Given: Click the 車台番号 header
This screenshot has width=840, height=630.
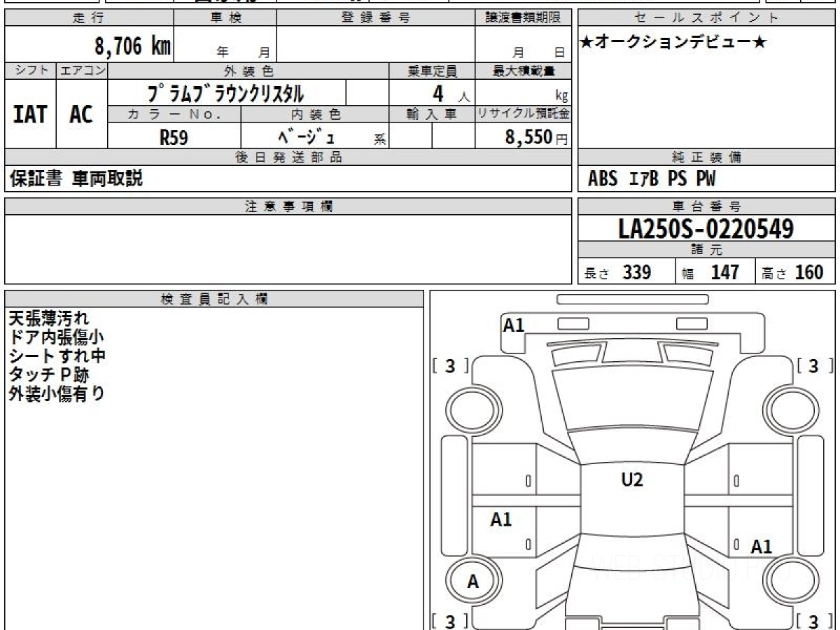Looking at the screenshot, I should point(707,206).
